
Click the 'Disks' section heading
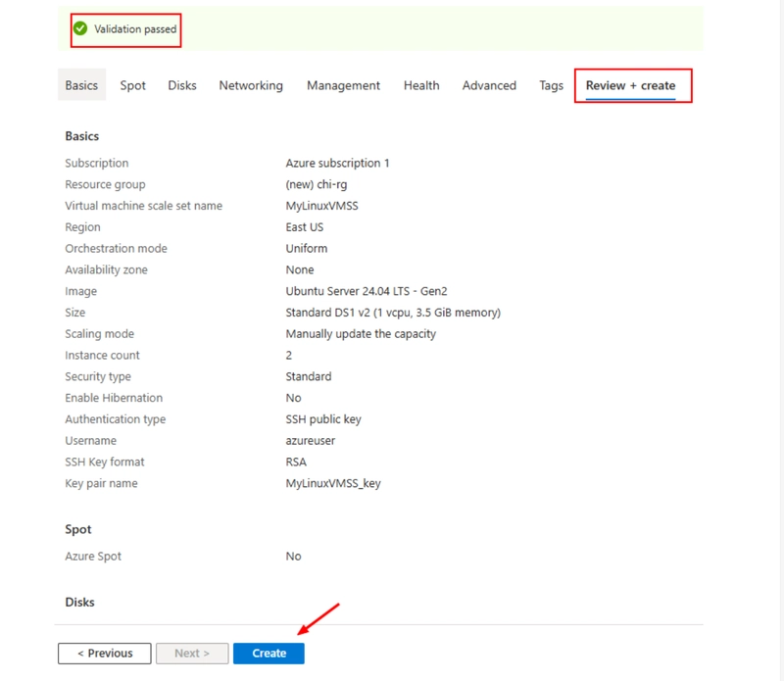click(79, 602)
